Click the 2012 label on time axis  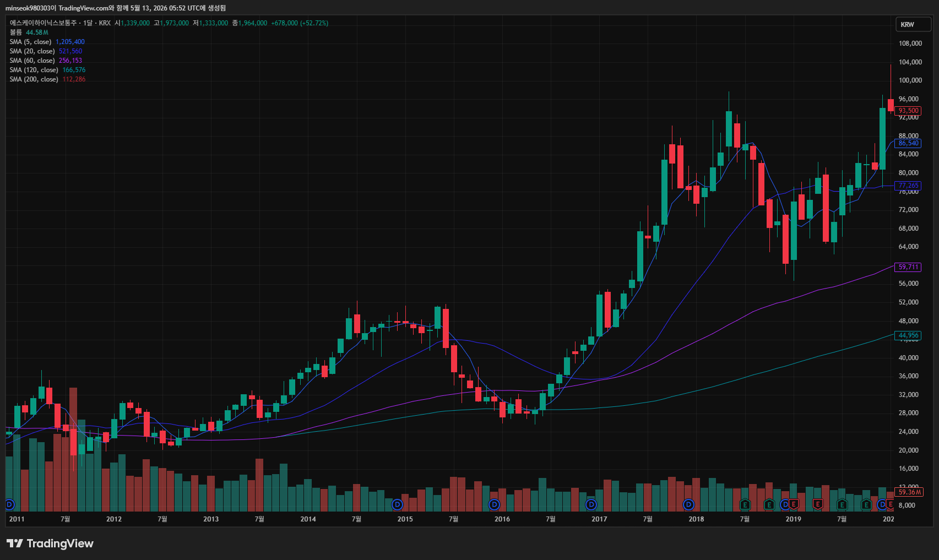pyautogui.click(x=114, y=519)
